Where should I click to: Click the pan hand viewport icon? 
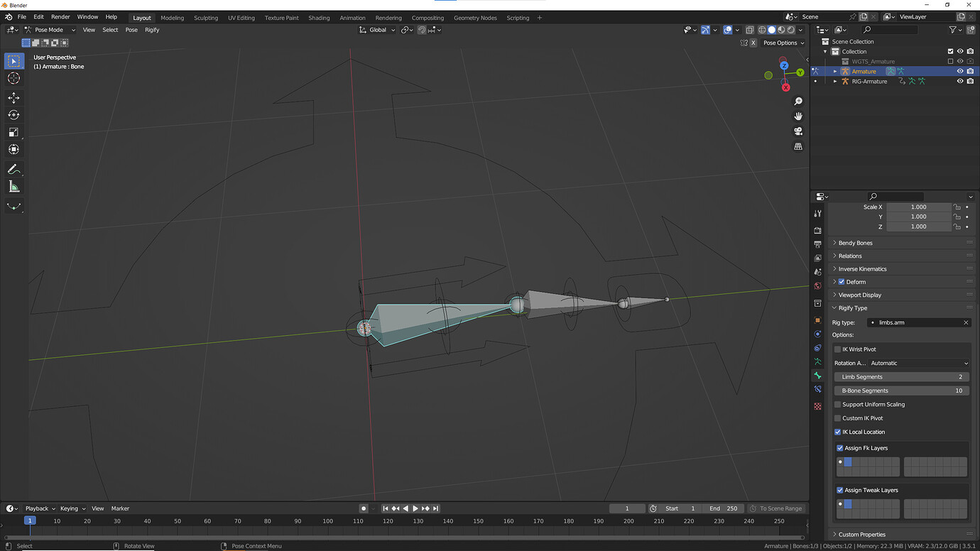pyautogui.click(x=798, y=116)
